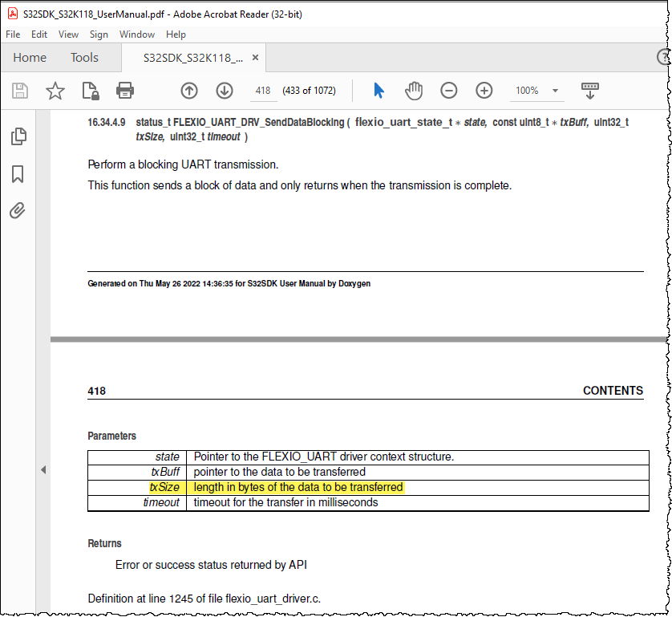
Task: Click the '(433 of 1072)' page count
Action: click(x=309, y=91)
